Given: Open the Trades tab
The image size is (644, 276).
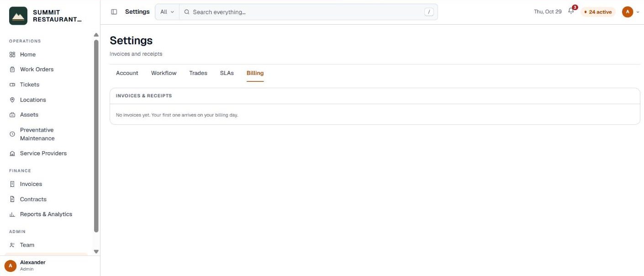Looking at the screenshot, I should (198, 73).
